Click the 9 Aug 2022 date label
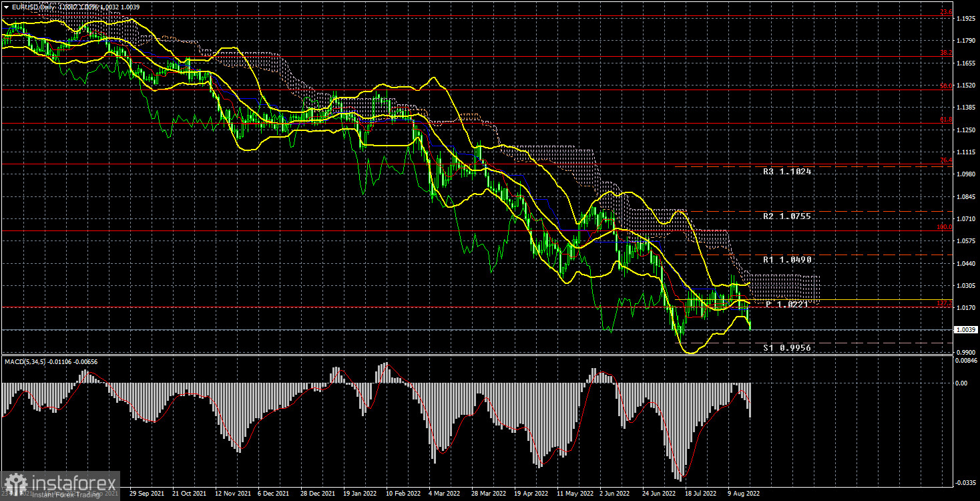Viewport: 980px width, 501px height. [x=744, y=494]
